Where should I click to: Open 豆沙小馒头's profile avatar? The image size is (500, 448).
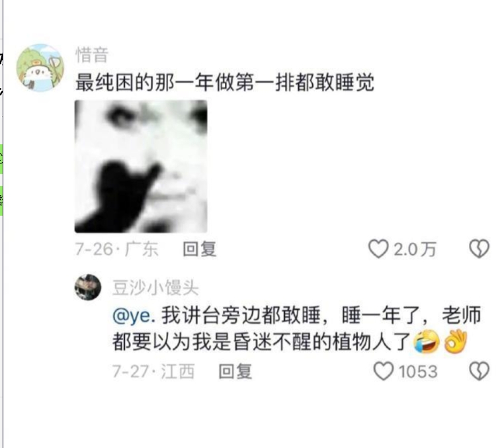coord(88,287)
